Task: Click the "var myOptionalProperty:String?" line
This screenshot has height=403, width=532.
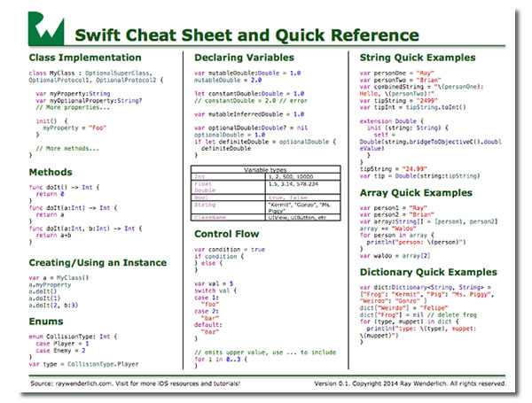Action: click(89, 101)
